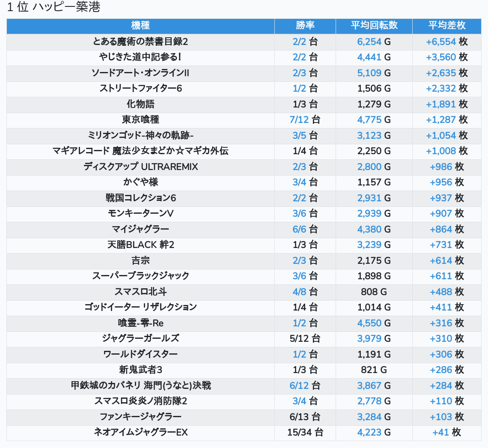The height and width of the screenshot is (448, 488).
Task: Select machine name 天膳BLACK 絆2
Action: (x=140, y=245)
